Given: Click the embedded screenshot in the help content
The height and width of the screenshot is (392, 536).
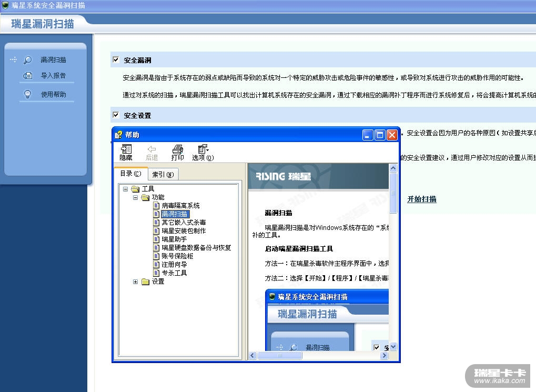Looking at the screenshot, I should click(x=327, y=320).
